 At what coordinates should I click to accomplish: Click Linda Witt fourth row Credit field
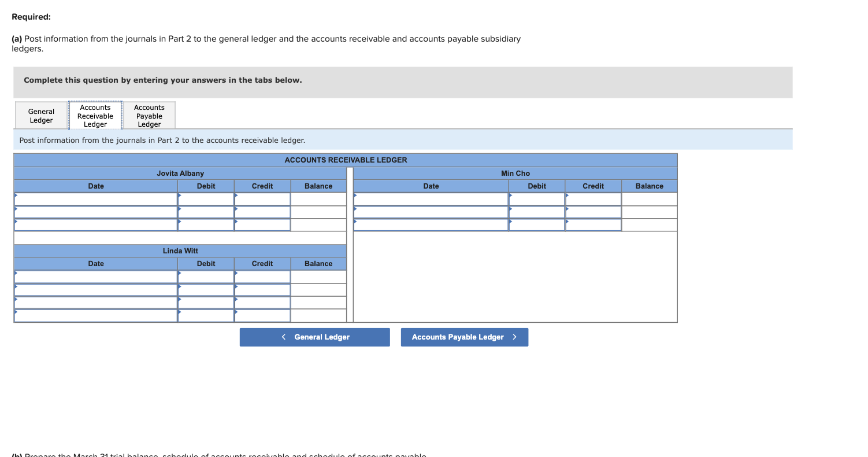(262, 315)
